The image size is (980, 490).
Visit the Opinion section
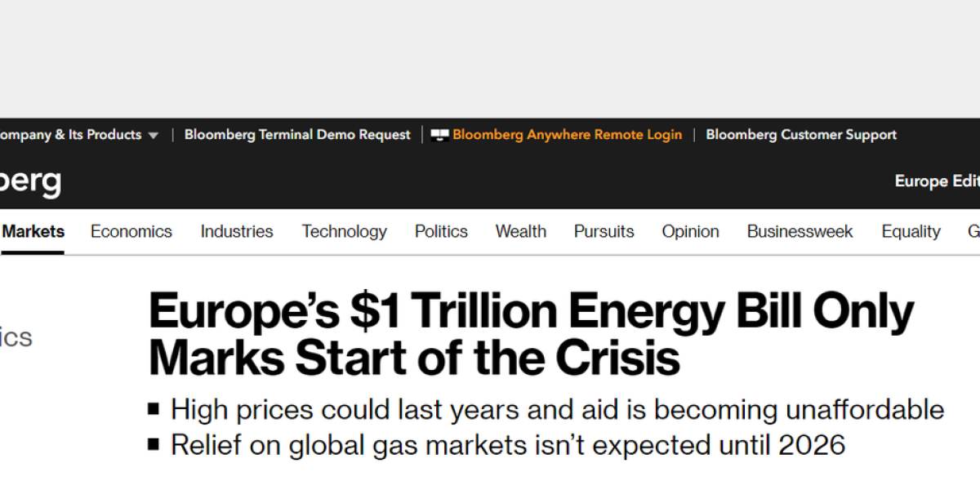(x=690, y=231)
